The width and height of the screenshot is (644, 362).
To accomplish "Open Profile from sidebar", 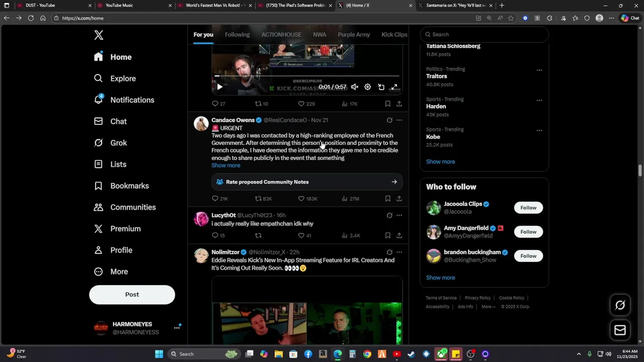I will (x=114, y=250).
